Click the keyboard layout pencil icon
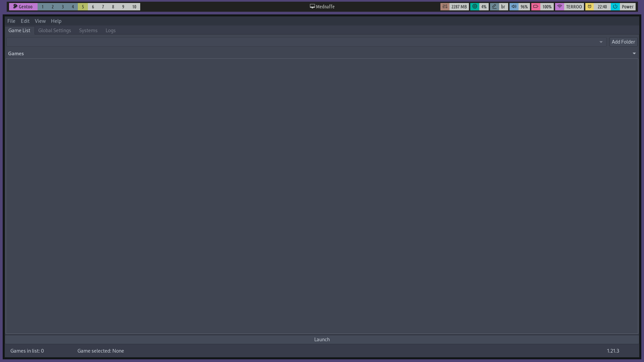 pos(494,7)
